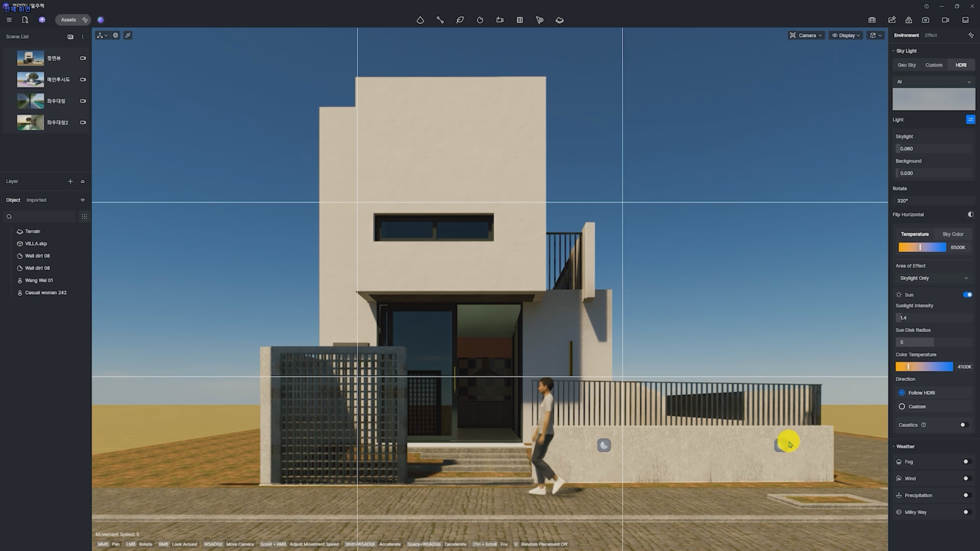Image resolution: width=980 pixels, height=551 pixels.
Task: Select the leaf vegetation tool icon
Action: click(460, 20)
